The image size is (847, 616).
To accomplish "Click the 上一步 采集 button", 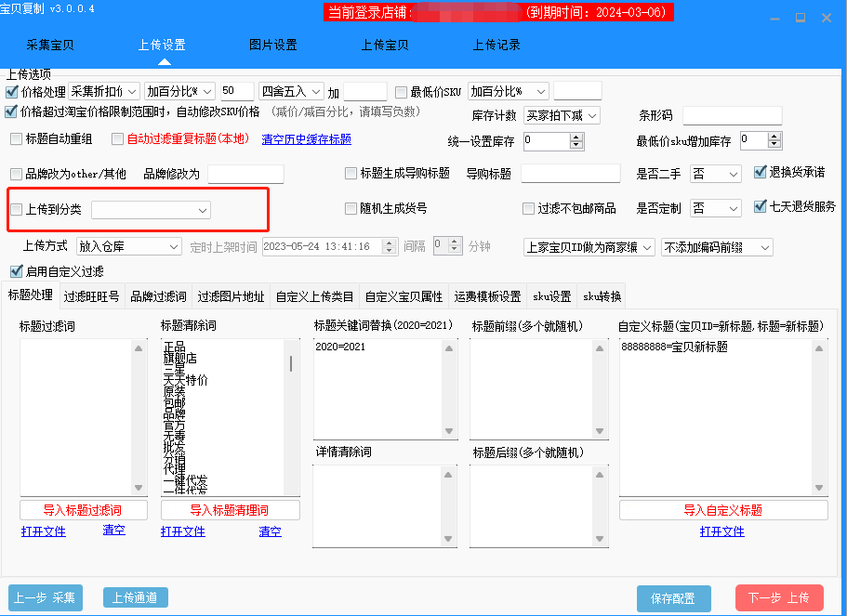I will point(46,597).
